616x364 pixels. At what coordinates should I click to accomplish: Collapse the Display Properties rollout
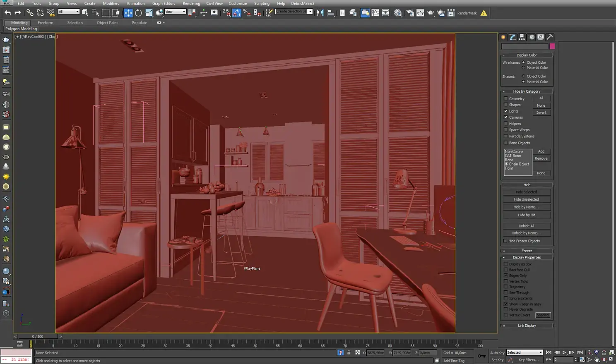(x=527, y=257)
